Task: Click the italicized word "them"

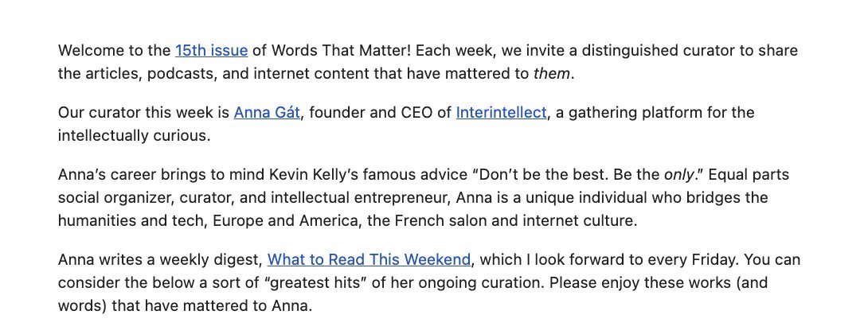Action: pos(552,74)
